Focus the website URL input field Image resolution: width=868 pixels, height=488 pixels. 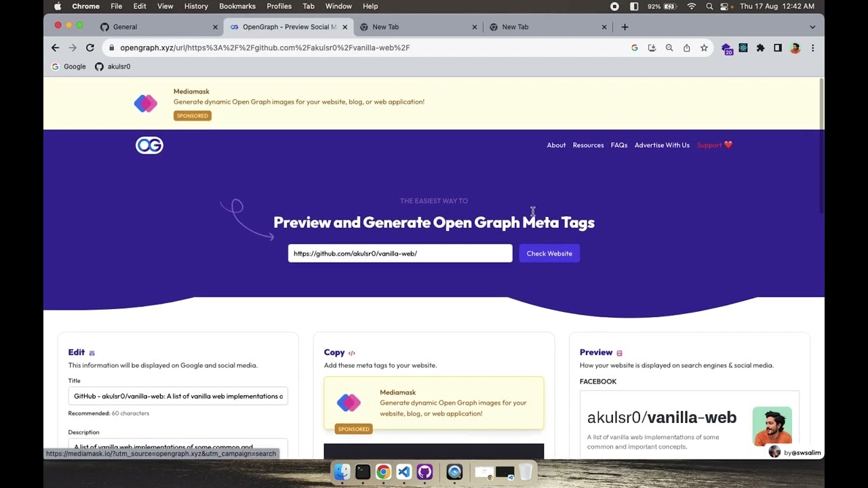(400, 253)
